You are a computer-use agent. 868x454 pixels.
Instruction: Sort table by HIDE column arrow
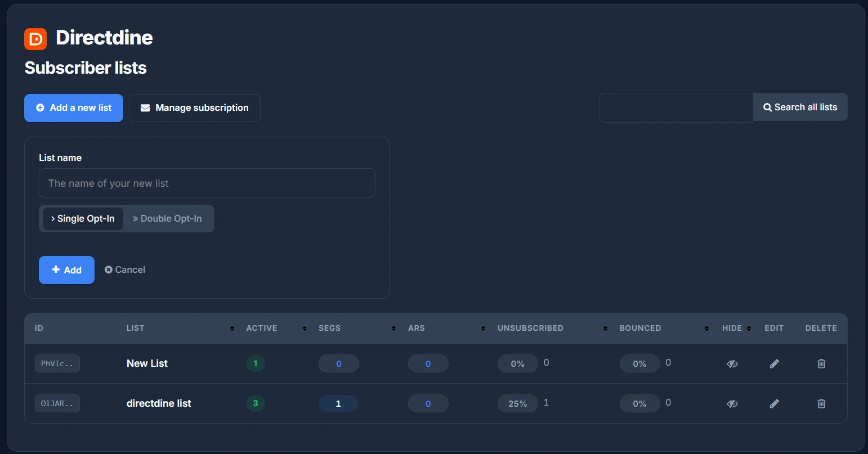tap(749, 328)
